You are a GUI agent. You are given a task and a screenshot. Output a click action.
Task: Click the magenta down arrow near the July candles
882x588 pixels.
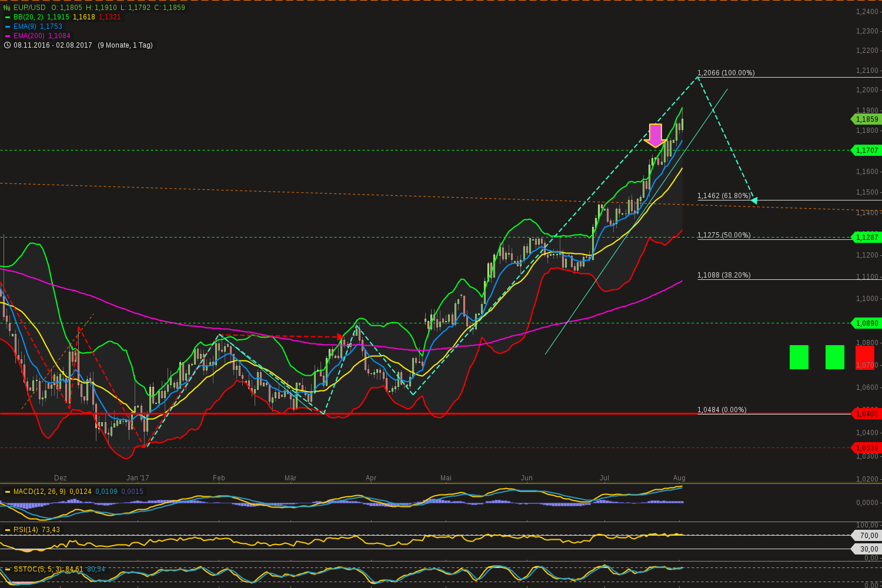click(x=655, y=135)
